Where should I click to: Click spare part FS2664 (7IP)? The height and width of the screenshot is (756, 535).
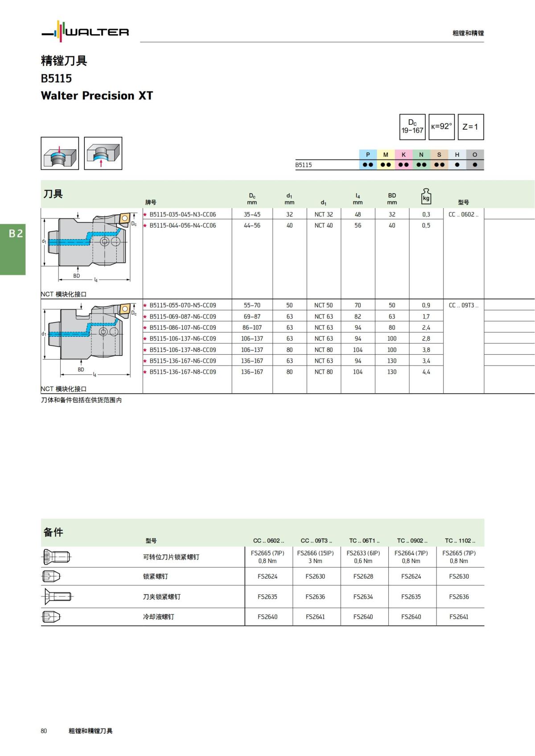(x=411, y=553)
